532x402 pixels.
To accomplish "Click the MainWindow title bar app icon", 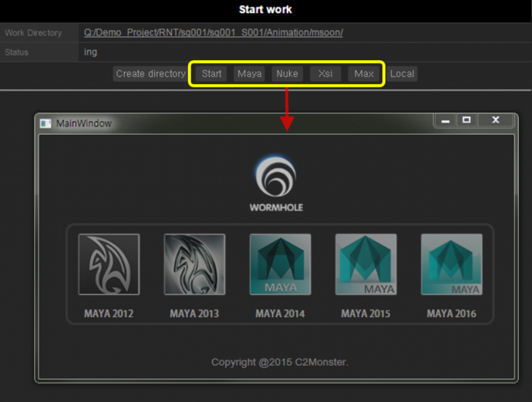I will (x=46, y=123).
